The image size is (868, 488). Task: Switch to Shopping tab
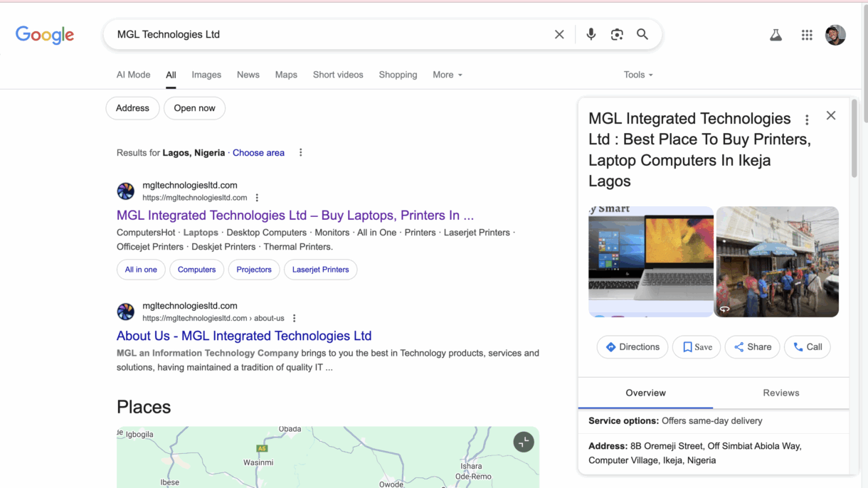[x=398, y=75]
